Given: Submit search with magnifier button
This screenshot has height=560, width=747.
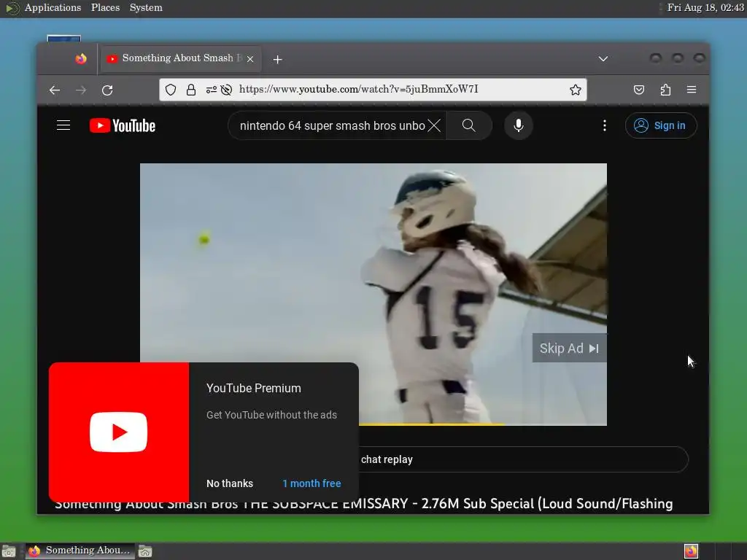Looking at the screenshot, I should tap(469, 125).
